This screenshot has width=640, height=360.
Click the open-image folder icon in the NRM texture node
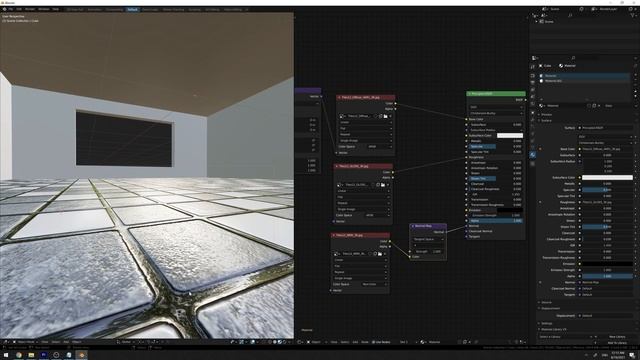click(380, 254)
